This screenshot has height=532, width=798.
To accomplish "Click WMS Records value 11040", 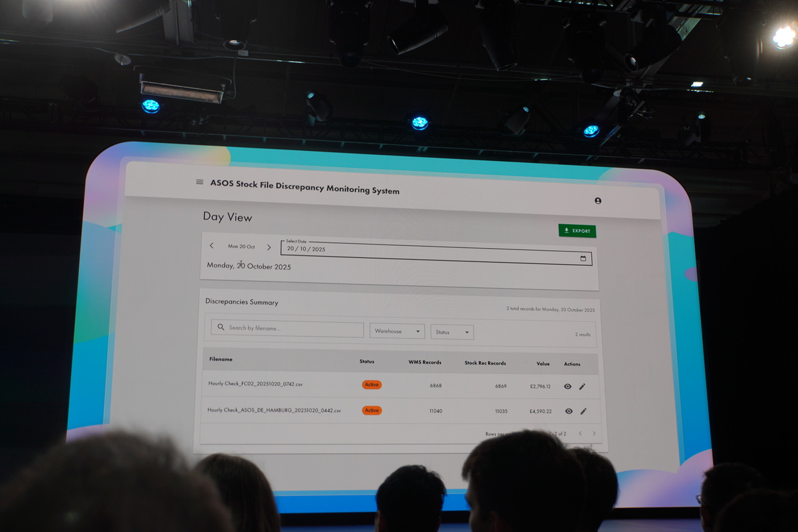I will pos(436,411).
